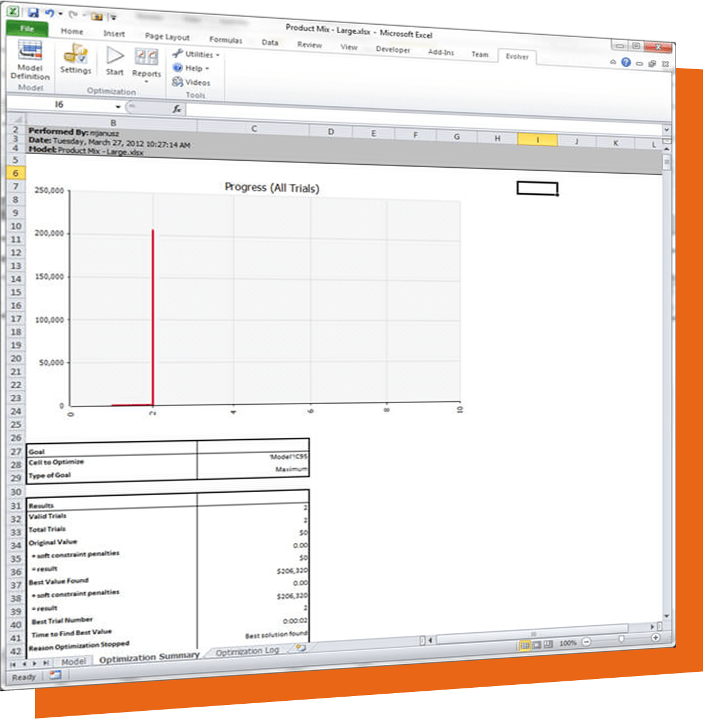Click the macro record icon in status bar
This screenshot has width=718, height=728.
click(x=56, y=675)
